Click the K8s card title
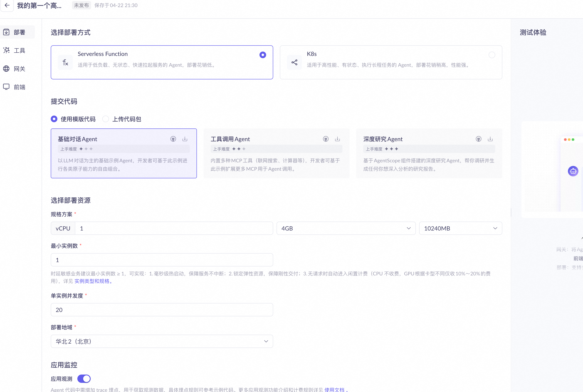 pos(312,54)
